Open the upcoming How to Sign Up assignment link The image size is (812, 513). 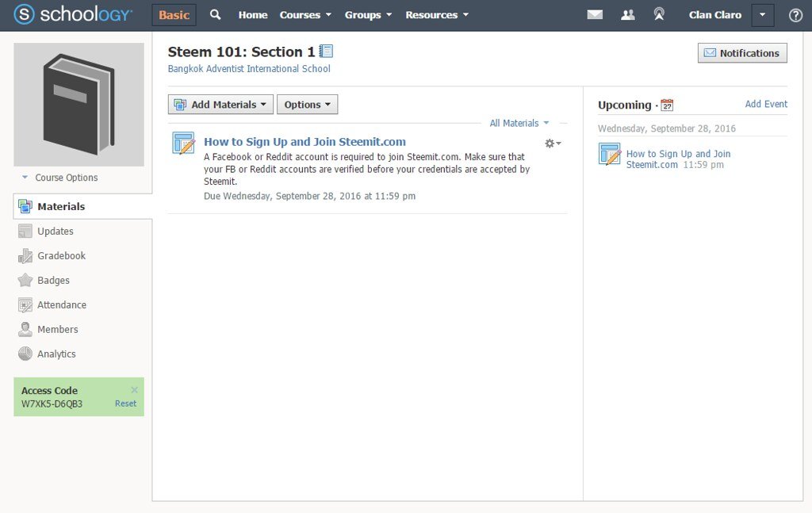point(678,159)
